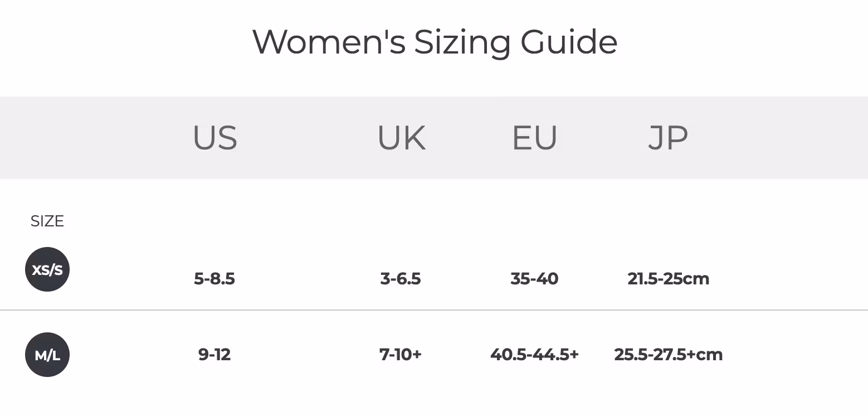Click the word "Women's" in the title
The height and width of the screenshot is (416, 868).
click(x=329, y=42)
